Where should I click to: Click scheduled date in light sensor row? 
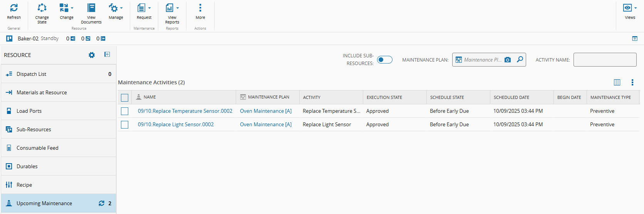[x=518, y=124]
